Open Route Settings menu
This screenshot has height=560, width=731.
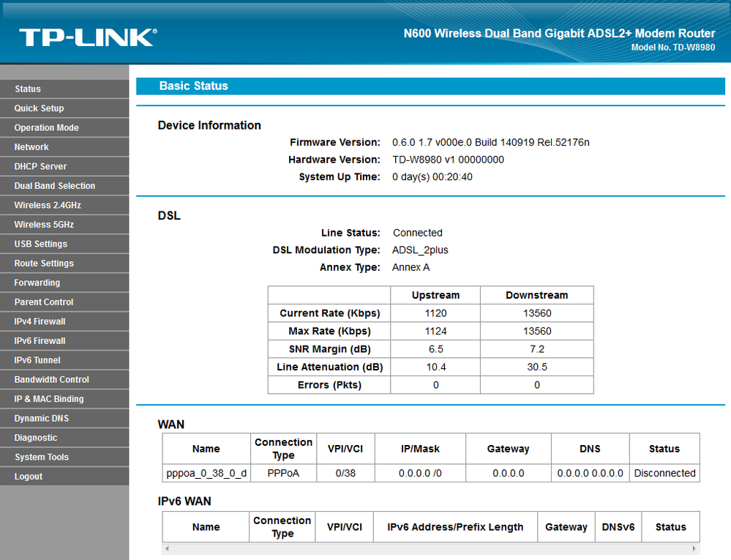[x=64, y=264]
